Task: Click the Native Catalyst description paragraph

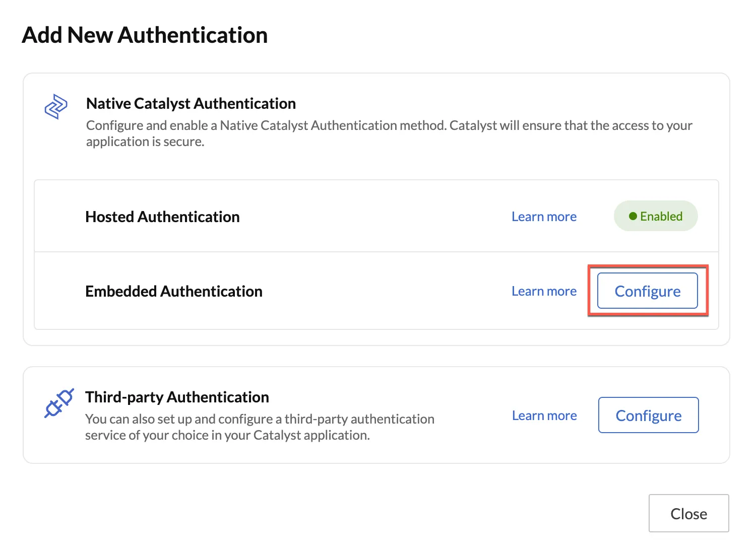Action: coord(389,133)
